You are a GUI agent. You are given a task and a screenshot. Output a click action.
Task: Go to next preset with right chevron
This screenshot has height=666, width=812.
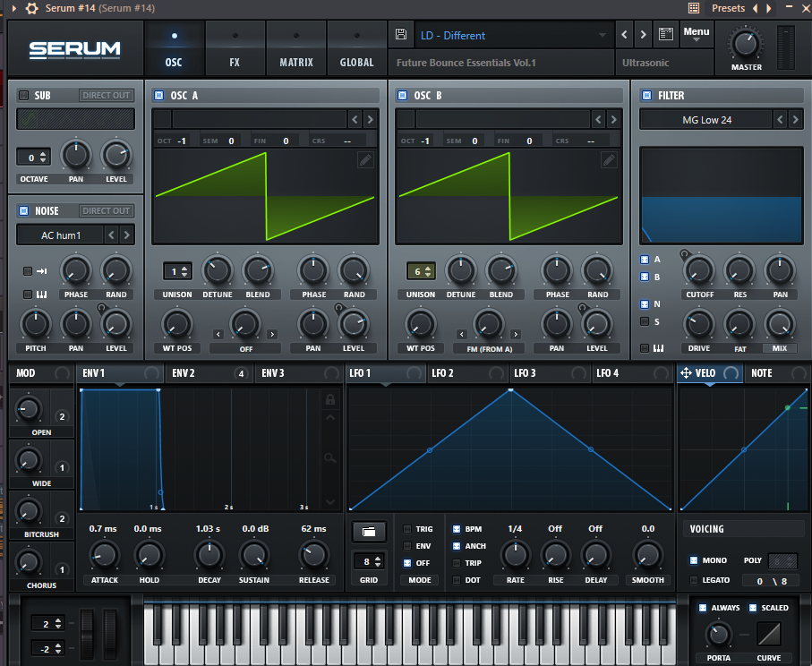pyautogui.click(x=643, y=35)
